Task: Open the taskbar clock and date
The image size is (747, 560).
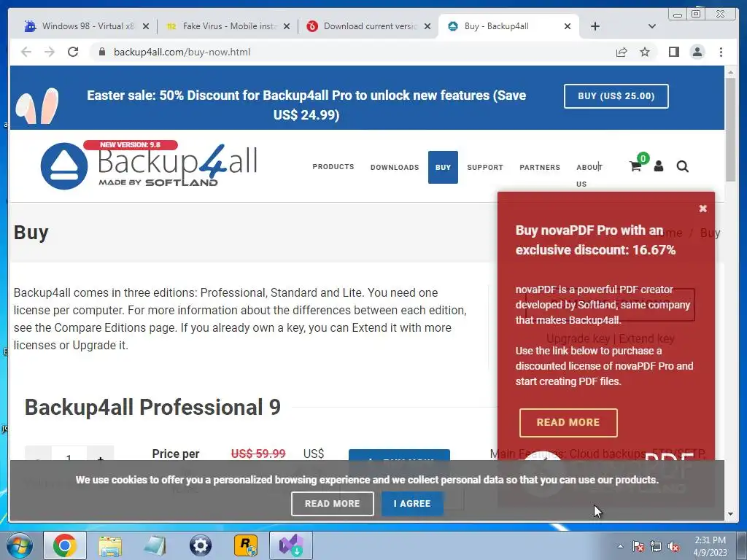Action: [710, 546]
